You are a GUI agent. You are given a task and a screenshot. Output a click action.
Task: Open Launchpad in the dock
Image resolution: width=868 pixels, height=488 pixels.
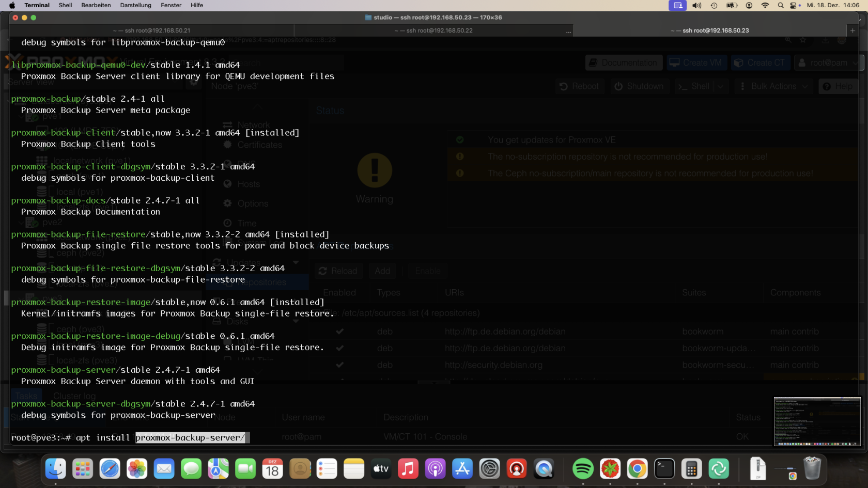tap(83, 469)
